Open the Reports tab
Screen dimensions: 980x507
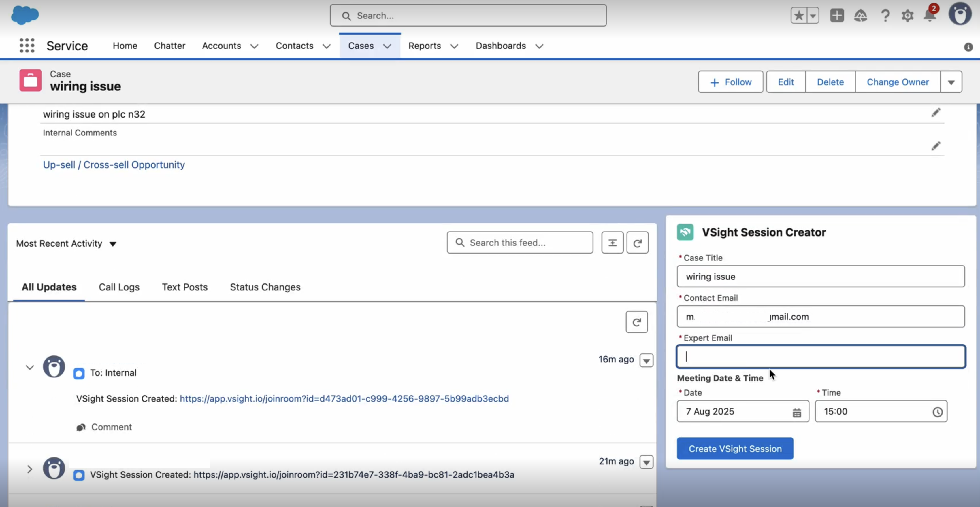[x=425, y=46]
